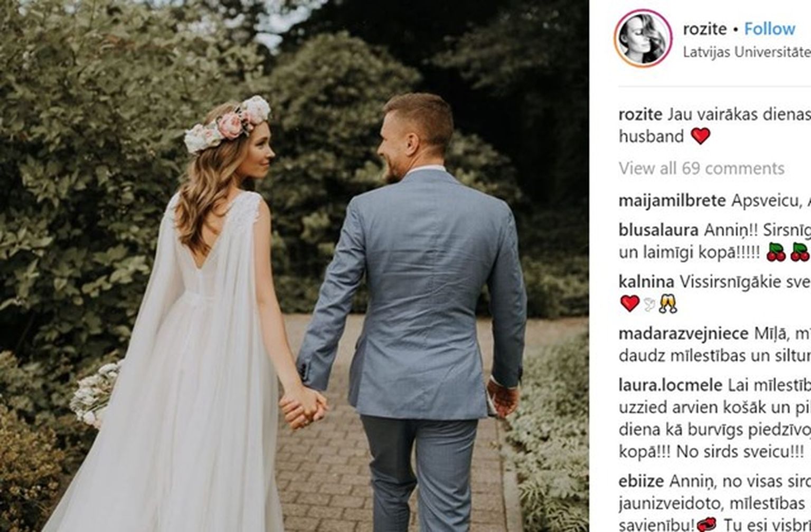Open madarazvejniece's commenter profile
The height and width of the screenshot is (532, 811).
click(x=684, y=334)
